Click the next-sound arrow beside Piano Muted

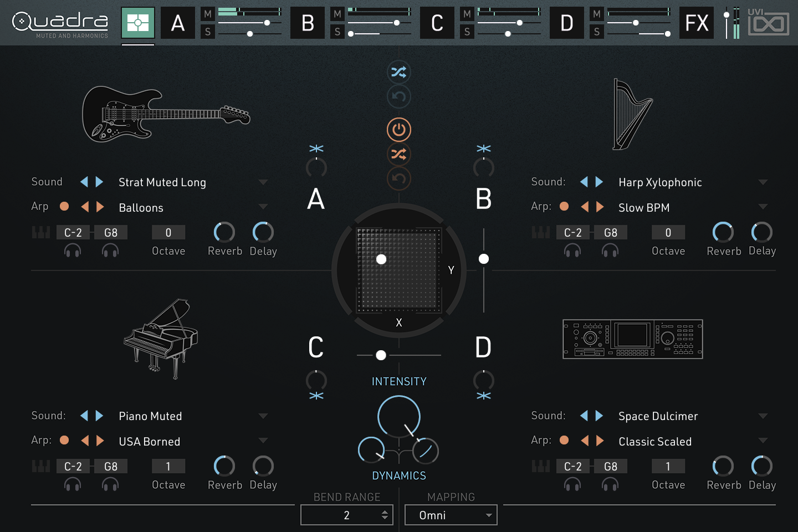(100, 416)
